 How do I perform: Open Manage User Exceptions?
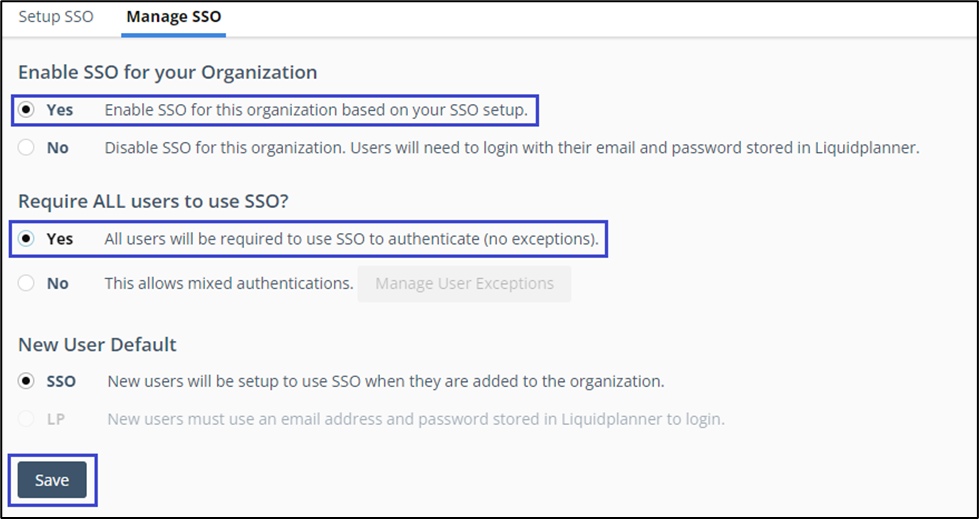[464, 284]
